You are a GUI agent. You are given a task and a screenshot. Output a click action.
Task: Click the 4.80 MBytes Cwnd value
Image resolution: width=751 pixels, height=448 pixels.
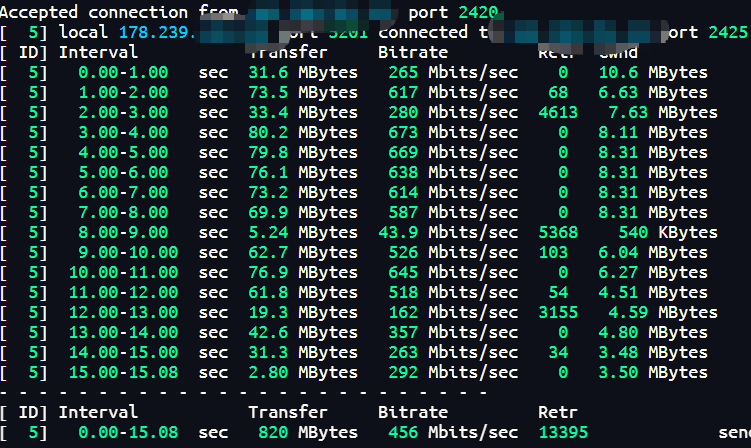[653, 333]
